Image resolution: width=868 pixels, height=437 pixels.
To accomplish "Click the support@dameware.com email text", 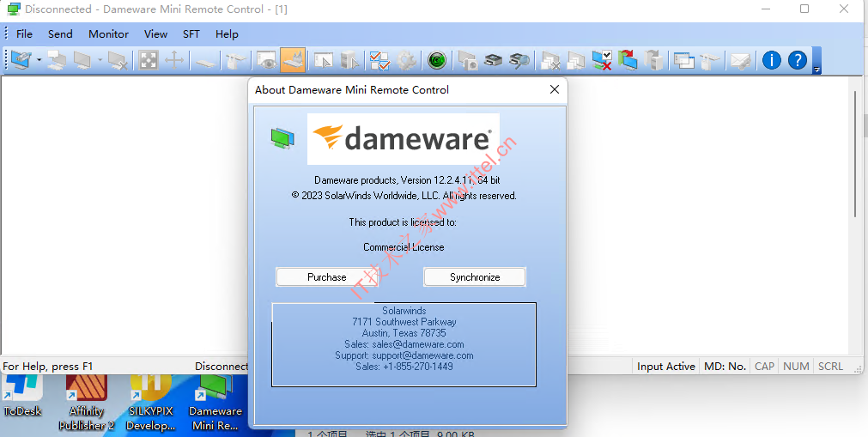I will [423, 355].
